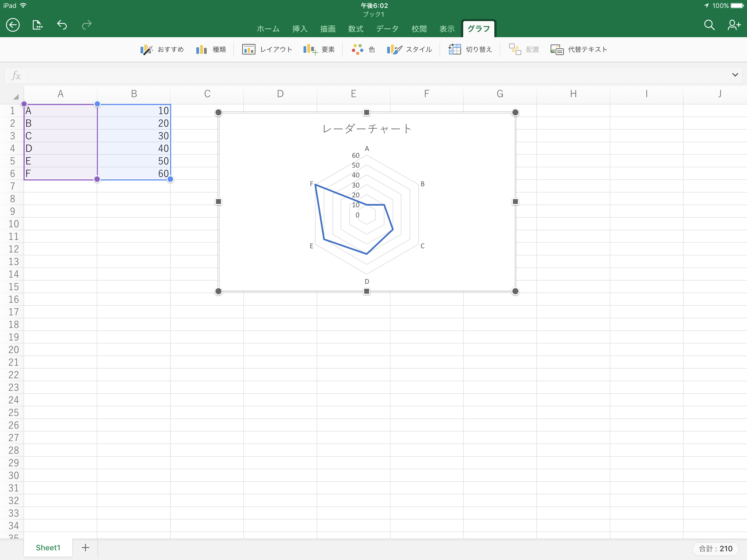Click the formula bar input field
The width and height of the screenshot is (747, 560).
coord(372,75)
